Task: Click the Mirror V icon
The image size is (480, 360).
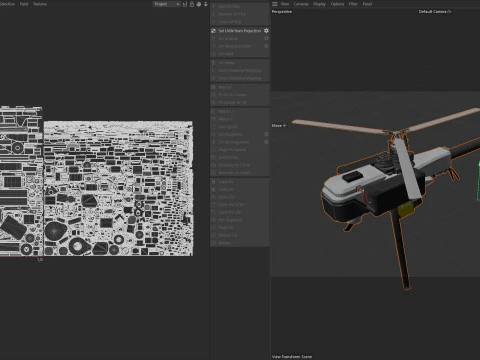Action: pyautogui.click(x=214, y=119)
